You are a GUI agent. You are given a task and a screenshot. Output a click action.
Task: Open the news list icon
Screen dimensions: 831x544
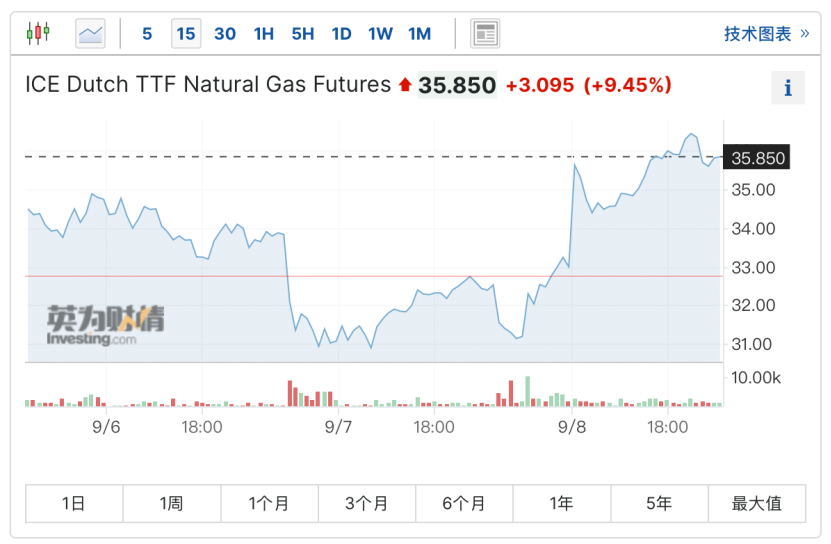click(485, 34)
